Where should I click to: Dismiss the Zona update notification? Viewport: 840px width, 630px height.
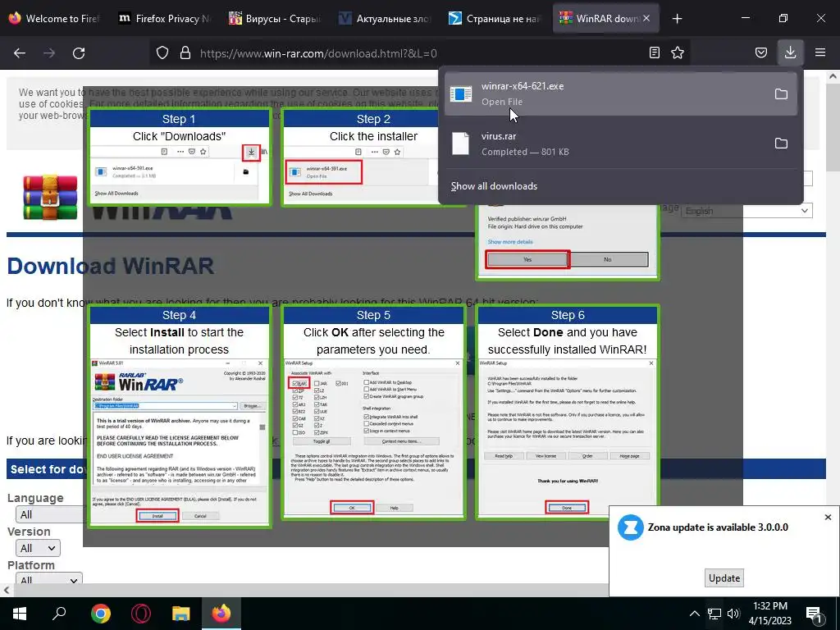[x=828, y=517]
